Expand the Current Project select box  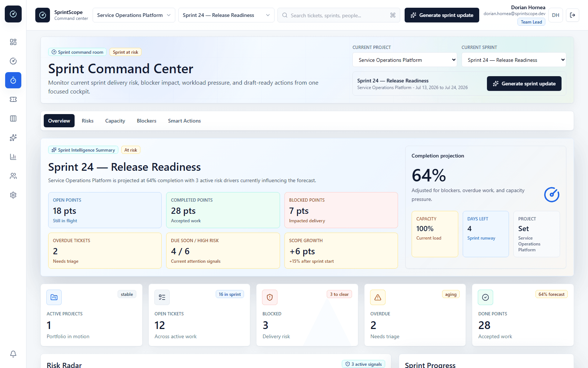(x=405, y=60)
